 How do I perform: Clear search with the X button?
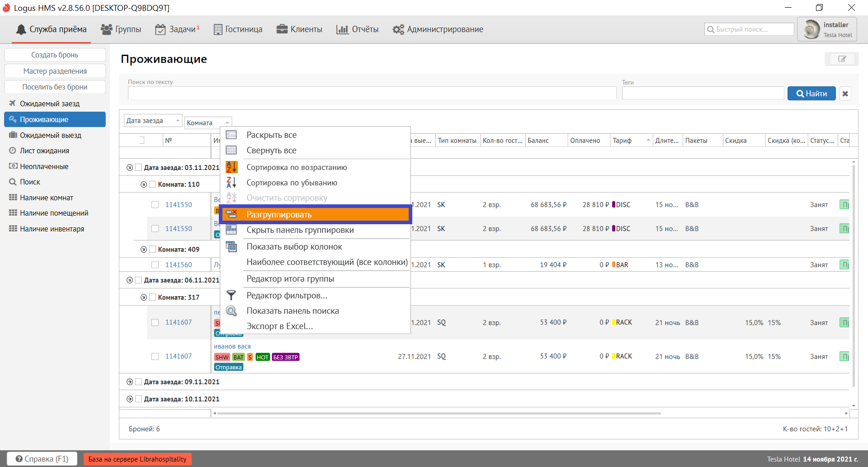(x=845, y=94)
